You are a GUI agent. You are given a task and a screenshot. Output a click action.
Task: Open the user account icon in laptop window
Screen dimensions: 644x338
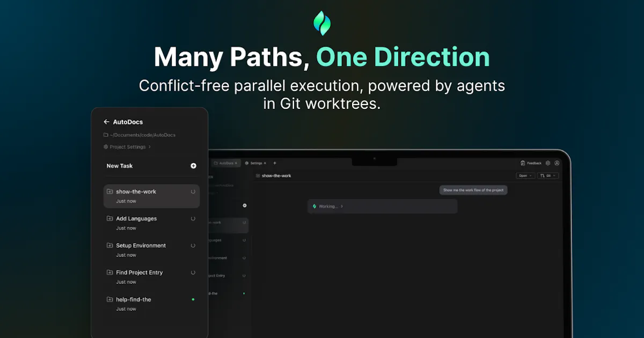pyautogui.click(x=557, y=163)
